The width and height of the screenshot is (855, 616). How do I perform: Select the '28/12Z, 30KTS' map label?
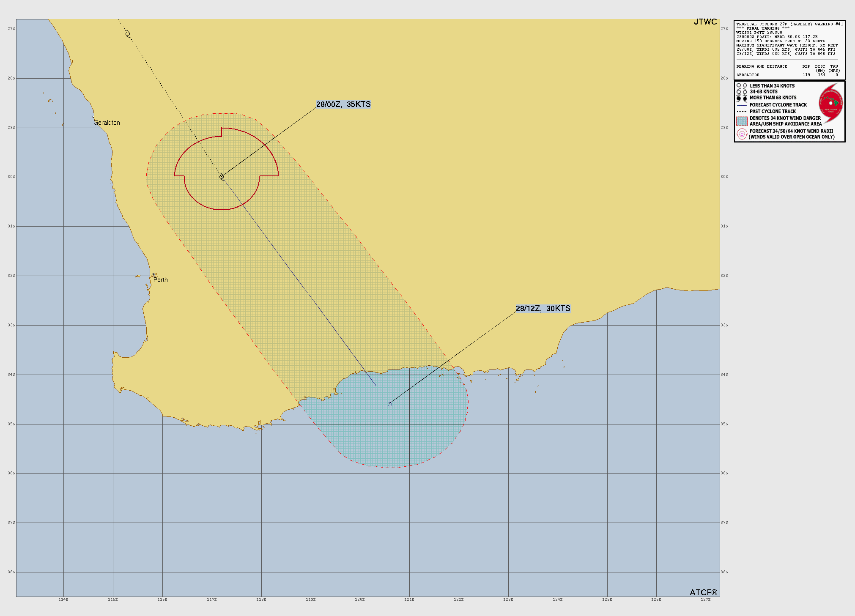pos(543,309)
